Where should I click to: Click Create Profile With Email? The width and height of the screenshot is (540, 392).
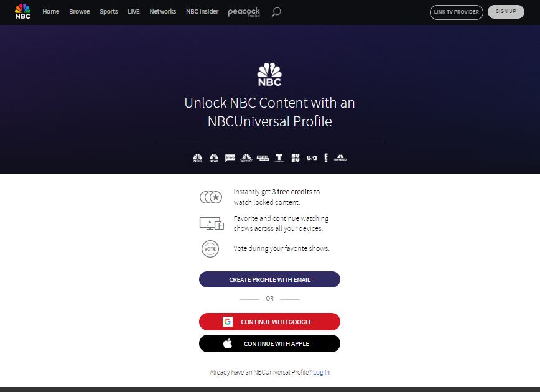[269, 279]
